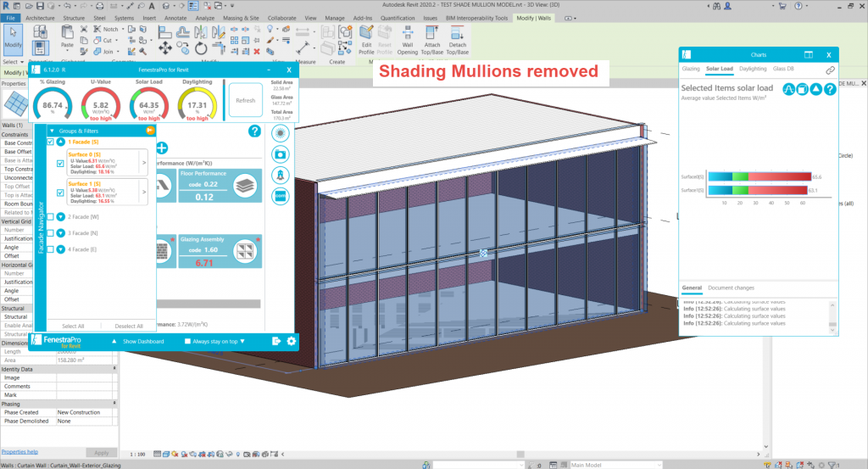This screenshot has width=868, height=469.
Task: Expand the 3 Facade [N] group
Action: click(61, 233)
